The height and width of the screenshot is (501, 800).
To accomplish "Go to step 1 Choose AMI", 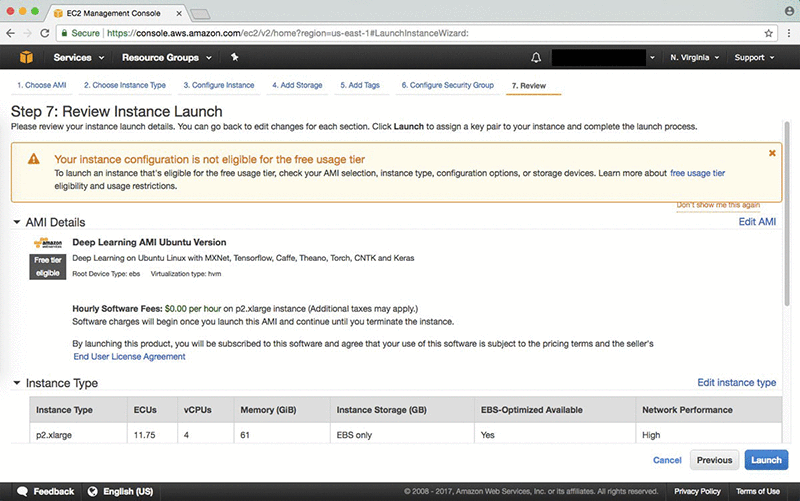I will tap(42, 85).
